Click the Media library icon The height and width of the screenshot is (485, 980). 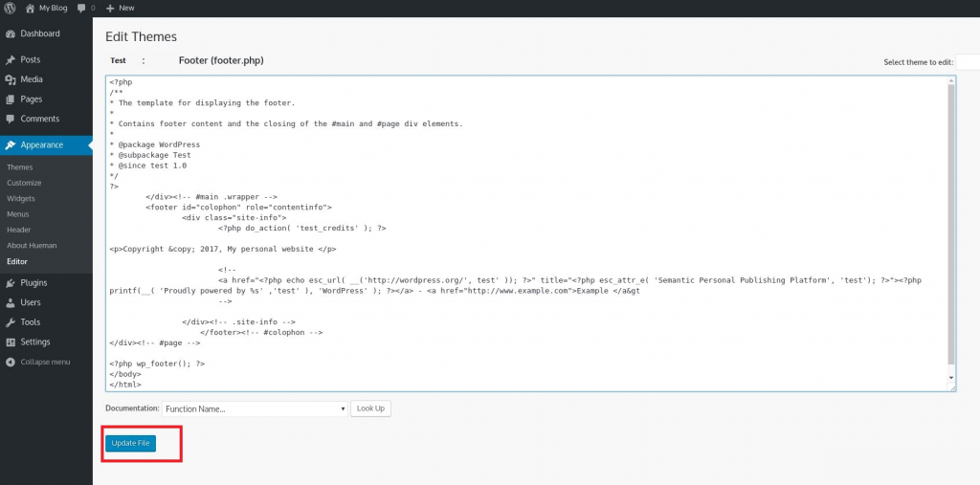point(10,79)
